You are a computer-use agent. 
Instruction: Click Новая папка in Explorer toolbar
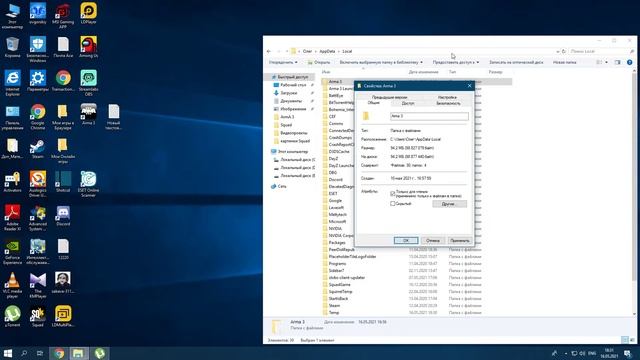pos(564,62)
